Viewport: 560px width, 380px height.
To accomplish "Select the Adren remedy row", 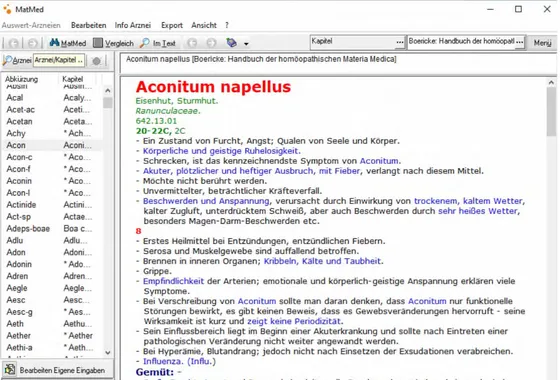I will tap(52, 276).
